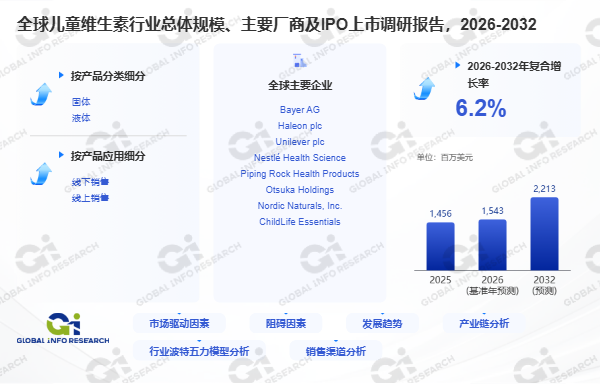The height and width of the screenshot is (384, 600).
Task: Click the report title about 全球儿童维生素行业
Action: click(x=277, y=24)
